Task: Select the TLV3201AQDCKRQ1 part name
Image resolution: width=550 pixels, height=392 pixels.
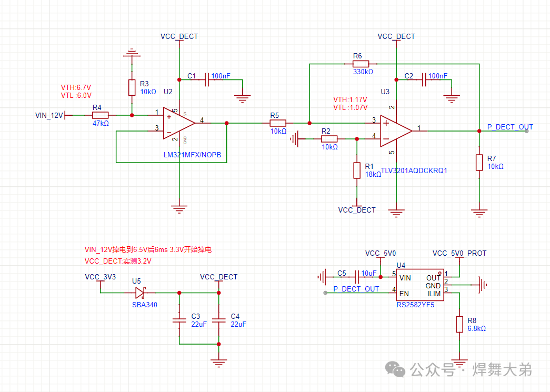Action: tap(414, 170)
